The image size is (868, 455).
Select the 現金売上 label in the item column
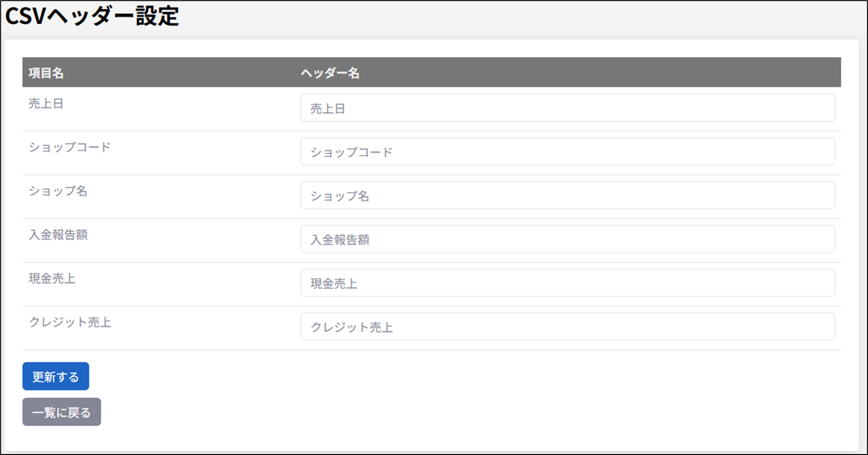[x=52, y=279]
